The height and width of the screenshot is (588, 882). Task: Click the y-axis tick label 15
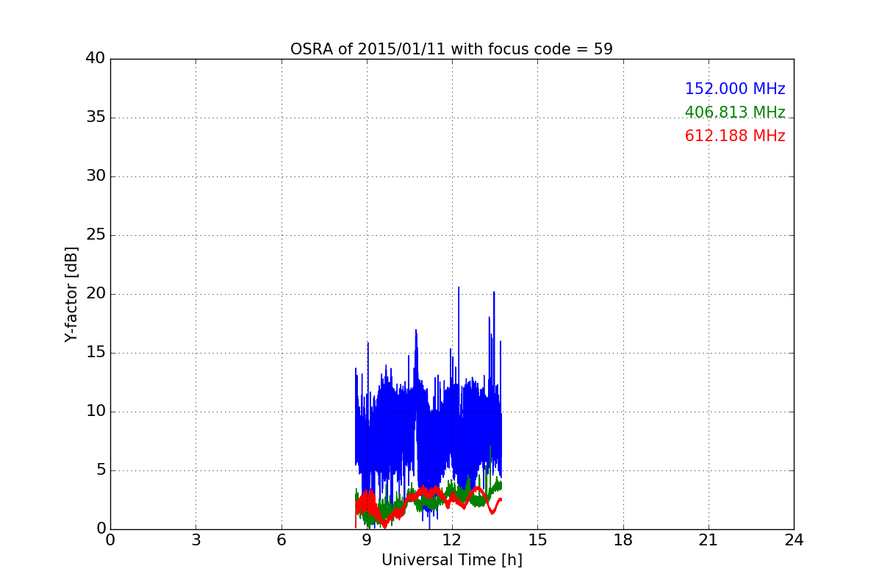click(x=96, y=353)
